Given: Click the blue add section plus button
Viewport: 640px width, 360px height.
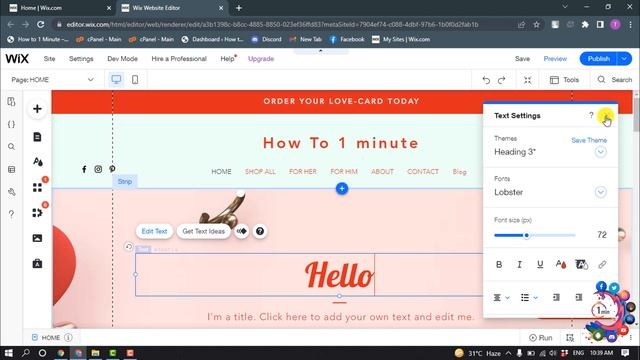Looking at the screenshot, I should click(342, 189).
